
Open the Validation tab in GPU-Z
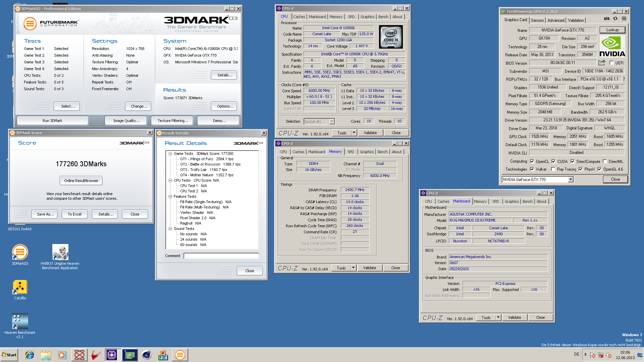[x=576, y=20]
